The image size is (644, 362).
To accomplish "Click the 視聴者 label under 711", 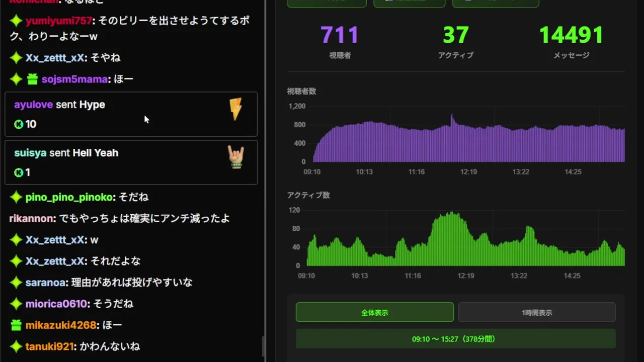I will pos(340,55).
